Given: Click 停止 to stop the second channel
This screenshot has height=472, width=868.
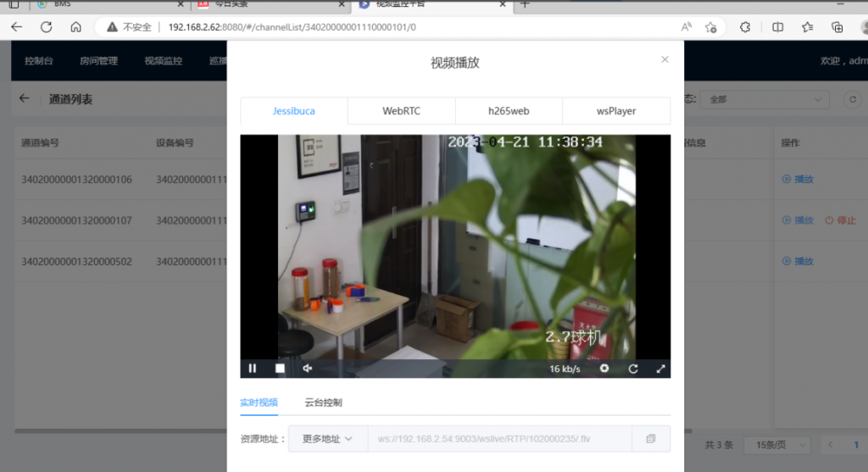Looking at the screenshot, I should [840, 220].
